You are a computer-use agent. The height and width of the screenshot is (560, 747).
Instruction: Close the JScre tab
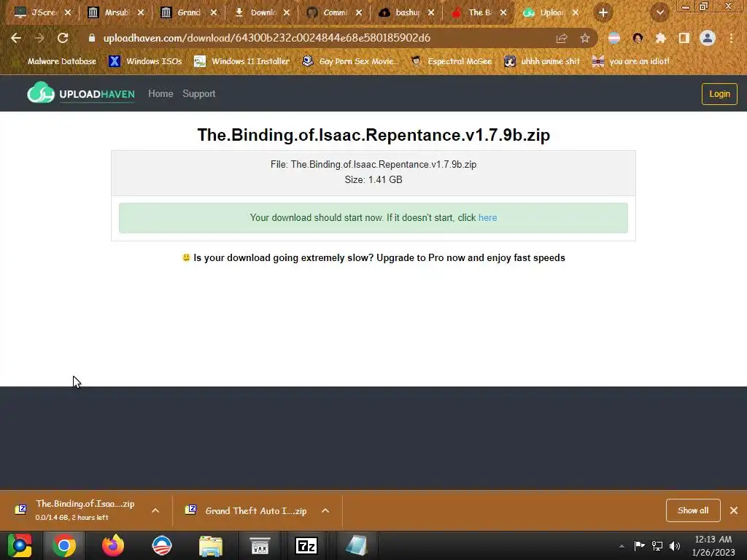(68, 13)
